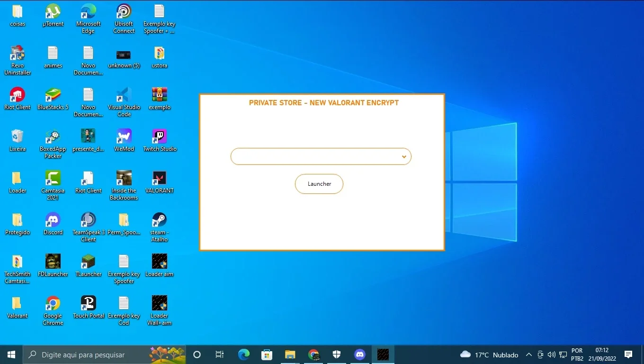Open Task View from the taskbar

(x=220, y=355)
